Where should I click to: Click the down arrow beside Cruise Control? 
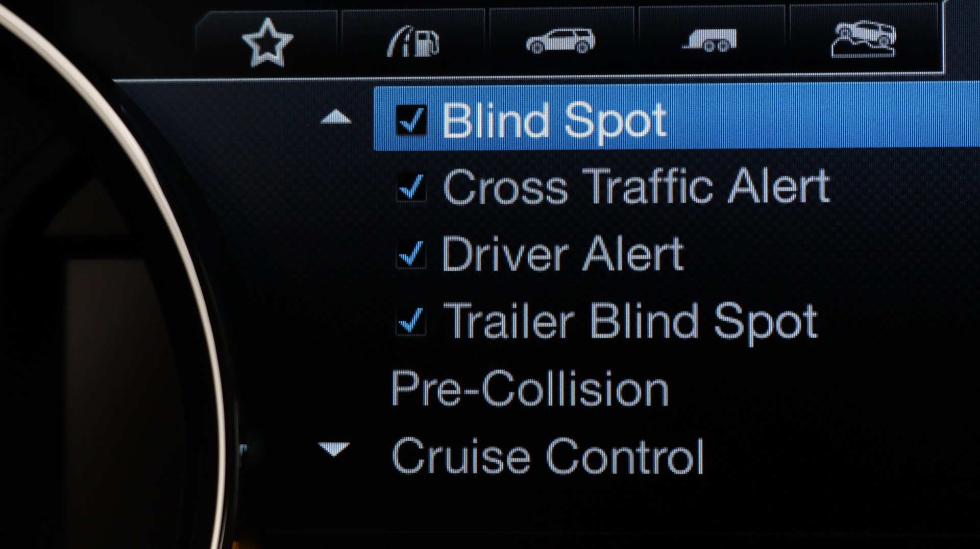click(334, 449)
